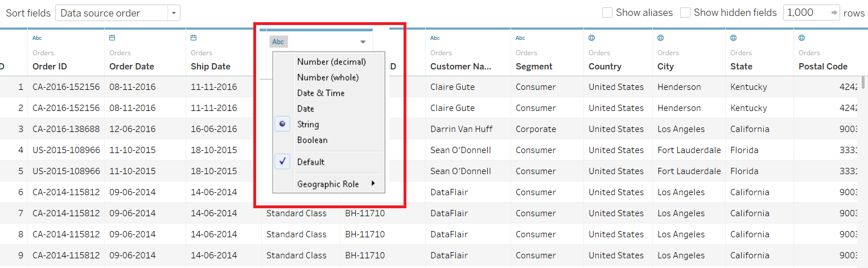
Task: Click Los Angeles cell in row 3
Action: point(681,129)
